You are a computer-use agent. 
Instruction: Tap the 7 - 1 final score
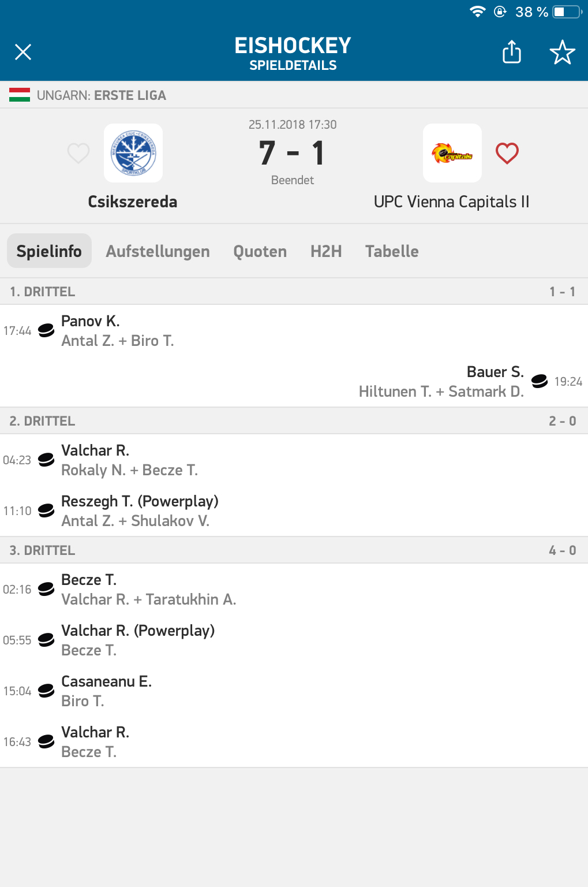292,154
